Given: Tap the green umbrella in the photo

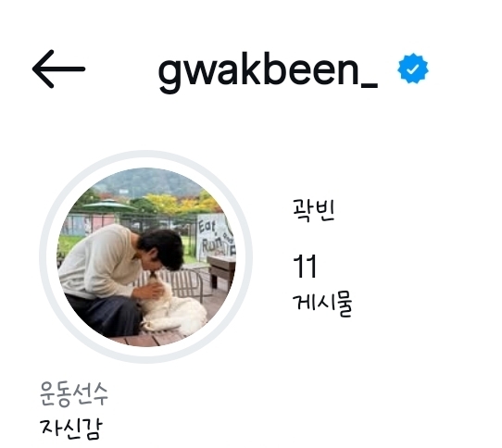Looking at the screenshot, I should pos(109,205).
